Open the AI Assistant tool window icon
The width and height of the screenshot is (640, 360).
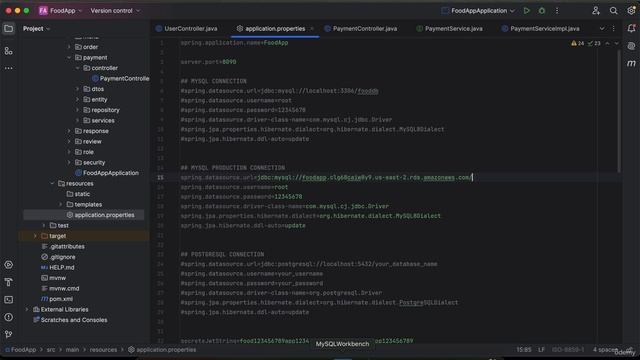coord(631,46)
